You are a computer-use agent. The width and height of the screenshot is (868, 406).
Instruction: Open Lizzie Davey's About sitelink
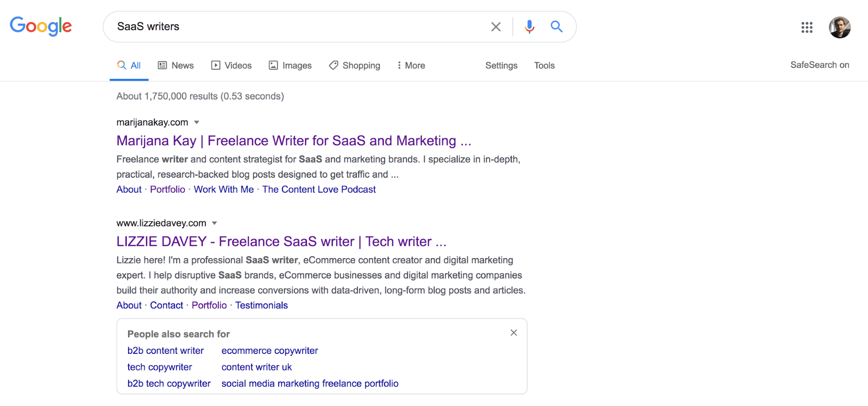[129, 306]
